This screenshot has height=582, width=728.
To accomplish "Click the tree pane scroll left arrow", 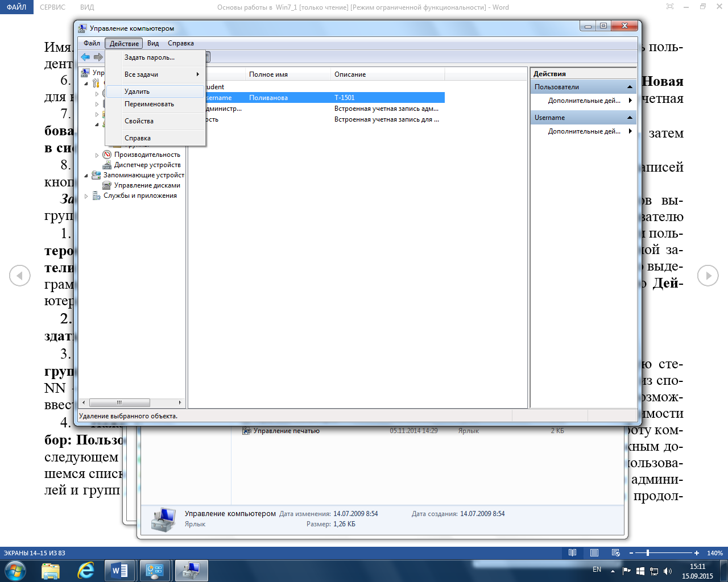I will [84, 402].
